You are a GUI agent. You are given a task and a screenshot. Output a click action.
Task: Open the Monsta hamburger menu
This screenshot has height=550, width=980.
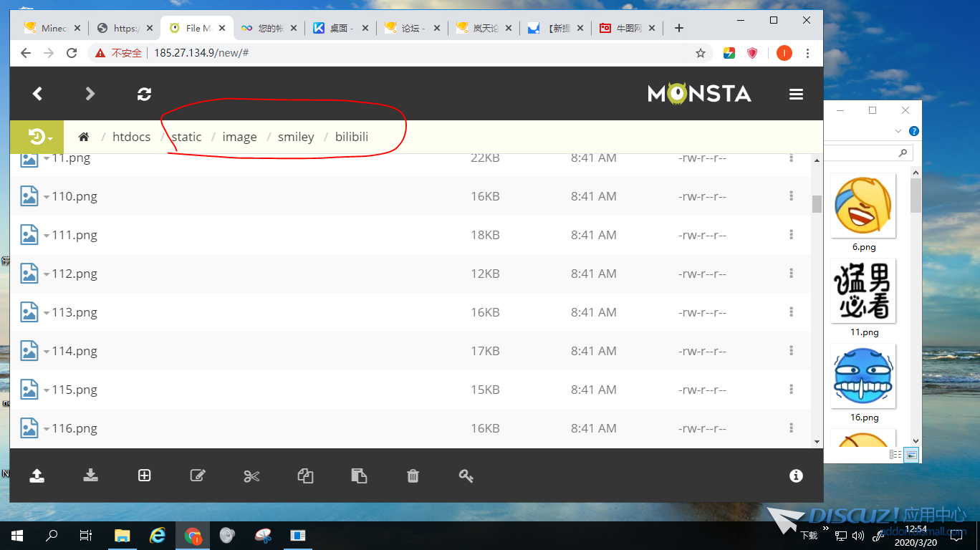(796, 95)
